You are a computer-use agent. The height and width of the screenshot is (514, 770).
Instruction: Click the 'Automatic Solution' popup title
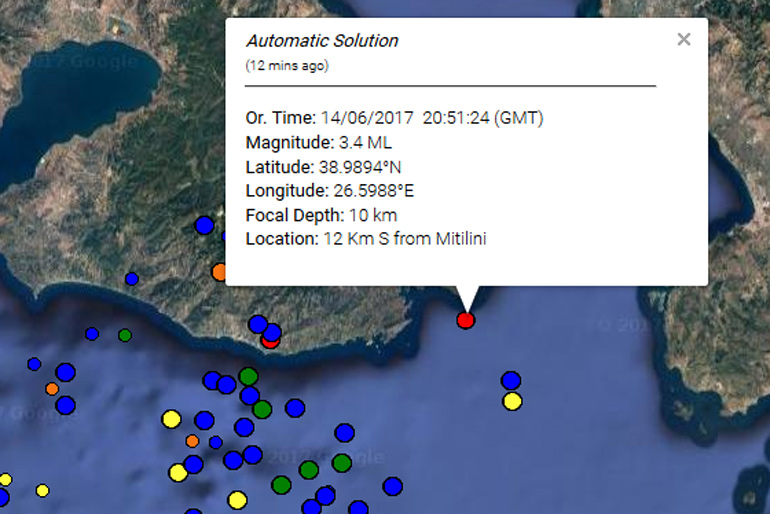(x=322, y=41)
